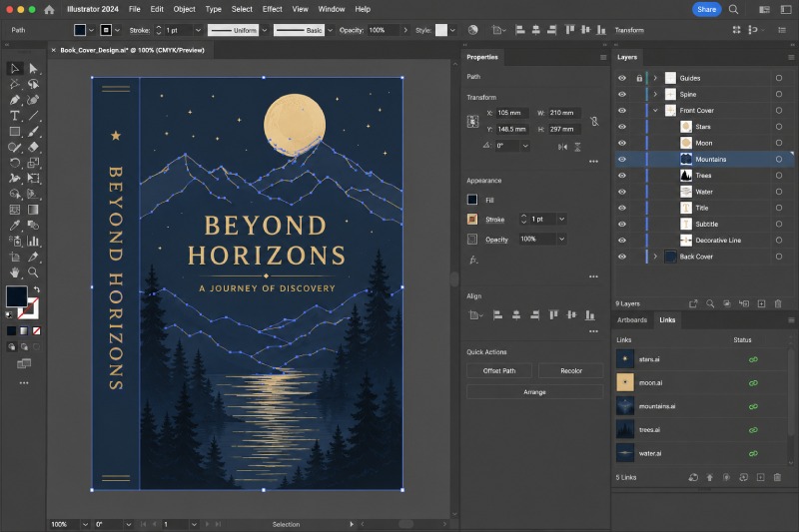Open Uniform stroke profile dropdown

(x=265, y=30)
